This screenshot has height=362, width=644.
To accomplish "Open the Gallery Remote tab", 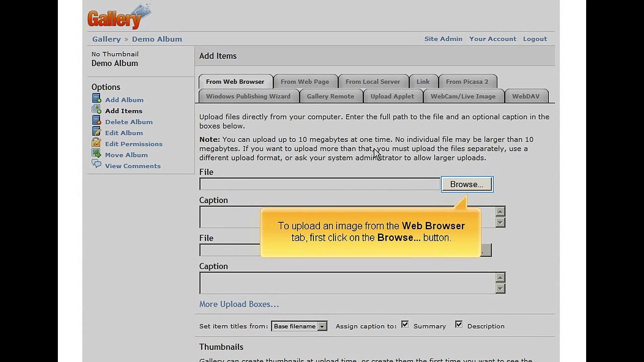I will point(331,96).
